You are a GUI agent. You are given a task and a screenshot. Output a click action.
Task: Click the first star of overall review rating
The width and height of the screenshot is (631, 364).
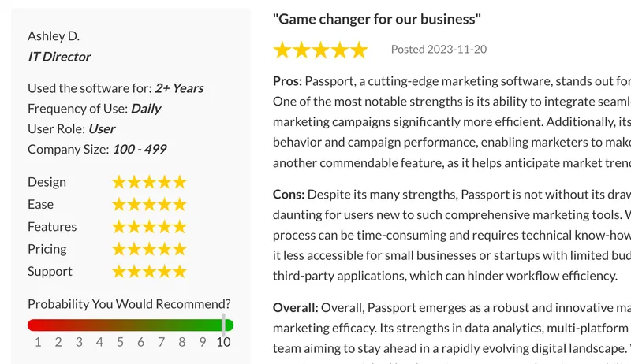[282, 50]
